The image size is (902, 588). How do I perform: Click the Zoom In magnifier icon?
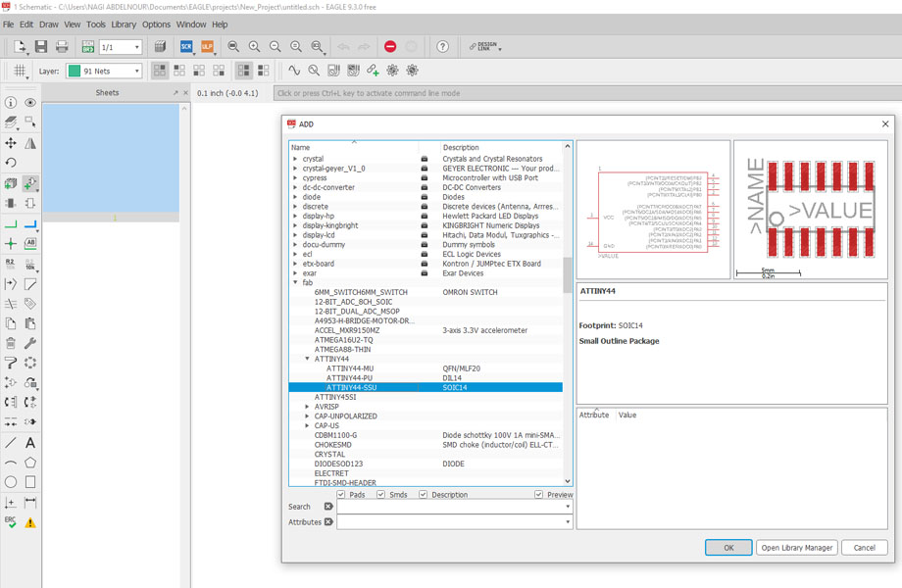point(254,47)
